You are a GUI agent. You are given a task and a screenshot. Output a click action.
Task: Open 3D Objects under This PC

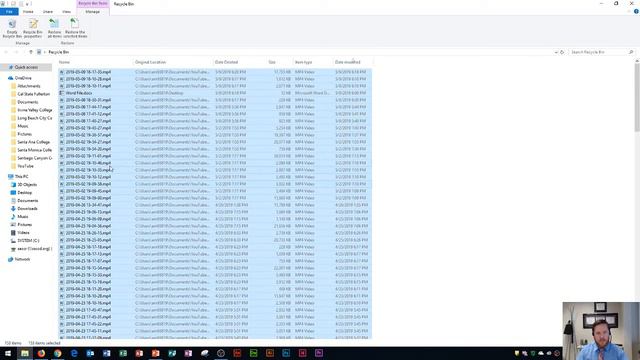point(27,184)
